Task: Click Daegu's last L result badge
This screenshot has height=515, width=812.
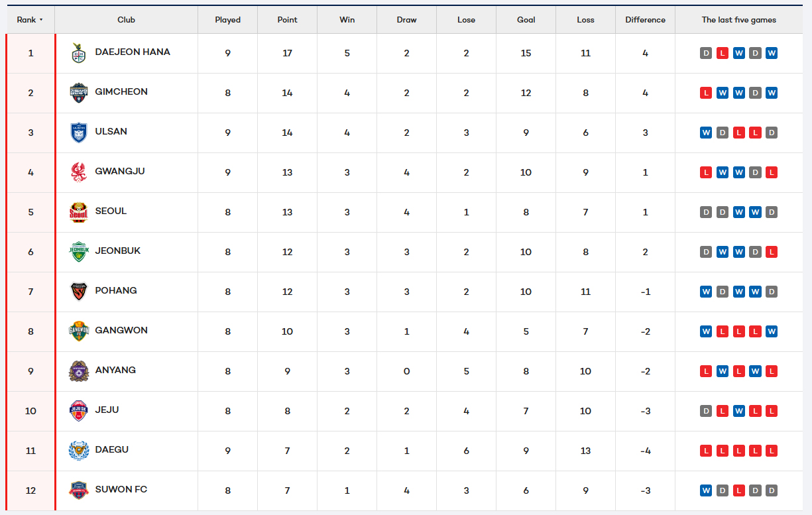Action: pos(772,451)
